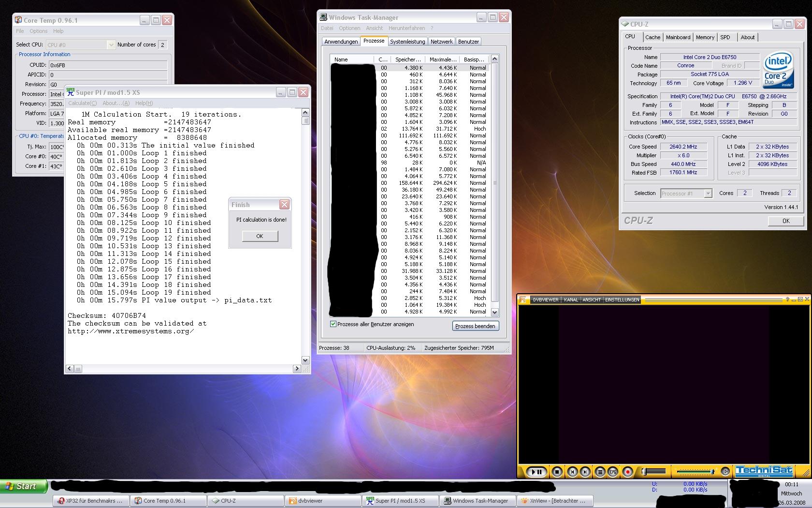Click the 'Prozess beenden' button
The height and width of the screenshot is (508, 812).
click(x=475, y=326)
